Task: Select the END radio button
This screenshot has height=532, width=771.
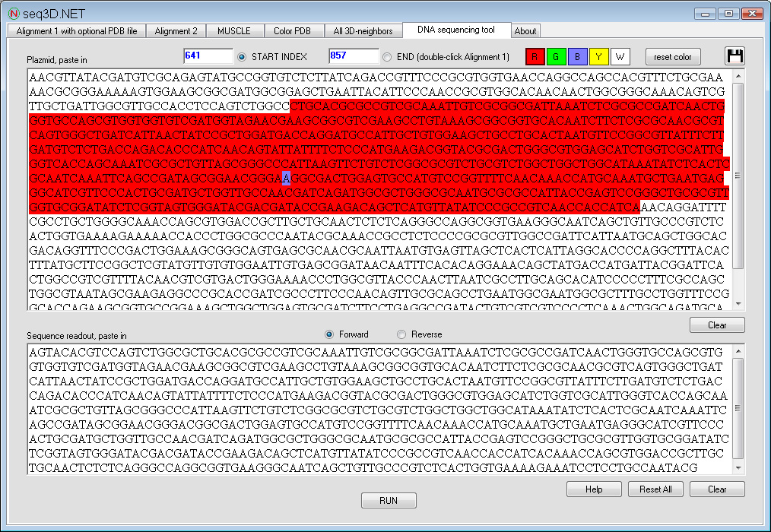Action: click(388, 57)
